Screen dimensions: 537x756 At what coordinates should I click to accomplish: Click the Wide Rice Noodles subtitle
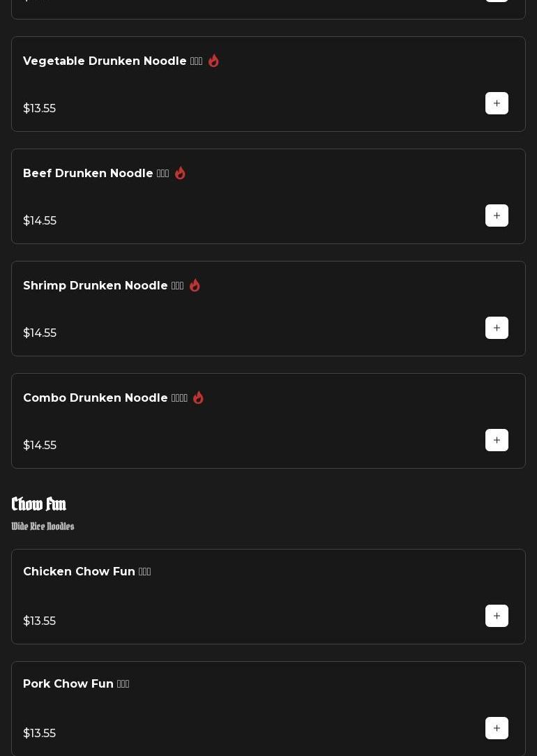[43, 527]
